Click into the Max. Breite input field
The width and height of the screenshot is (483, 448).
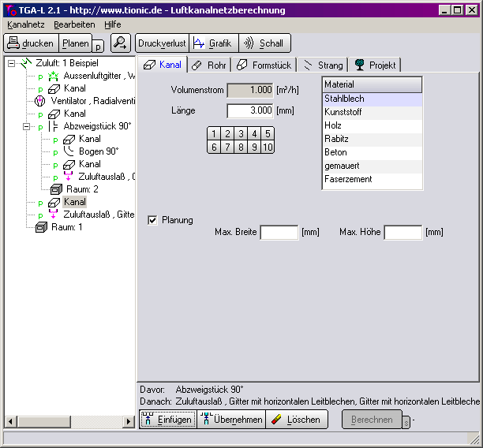click(279, 232)
